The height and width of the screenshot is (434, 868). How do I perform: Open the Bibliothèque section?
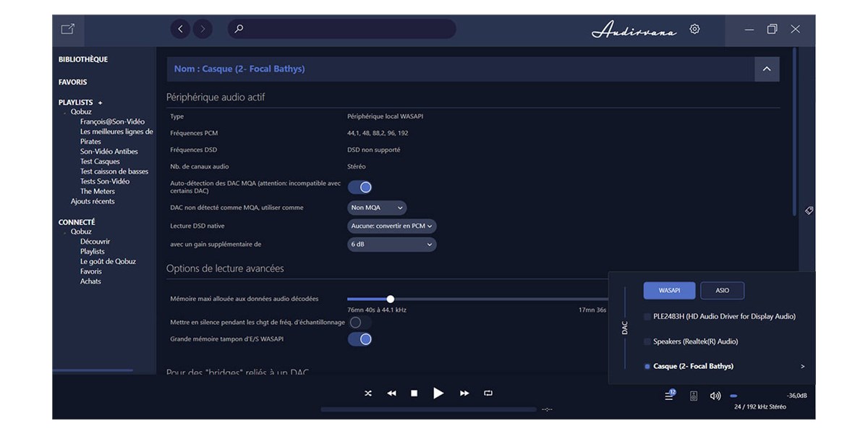[x=83, y=59]
